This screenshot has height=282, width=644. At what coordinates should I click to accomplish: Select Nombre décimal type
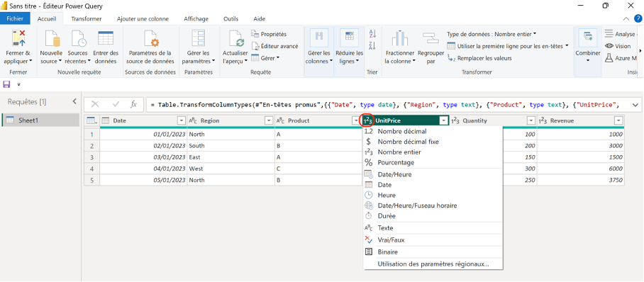point(433,131)
